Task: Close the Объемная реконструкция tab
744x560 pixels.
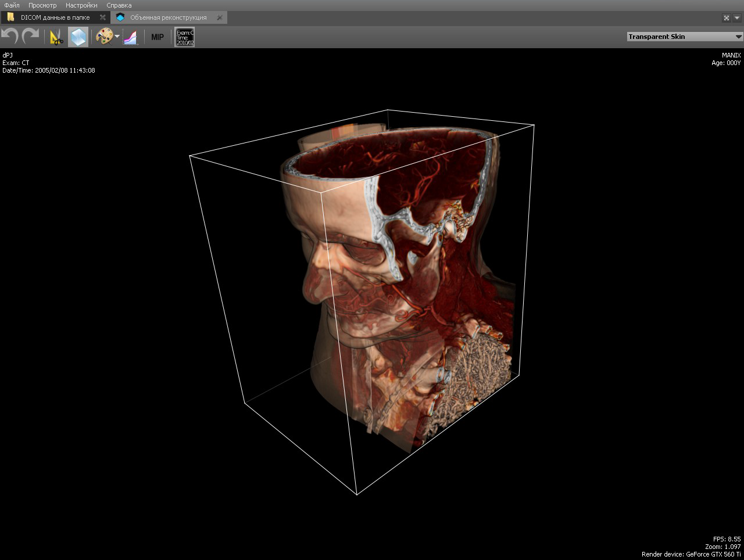Action: [220, 17]
